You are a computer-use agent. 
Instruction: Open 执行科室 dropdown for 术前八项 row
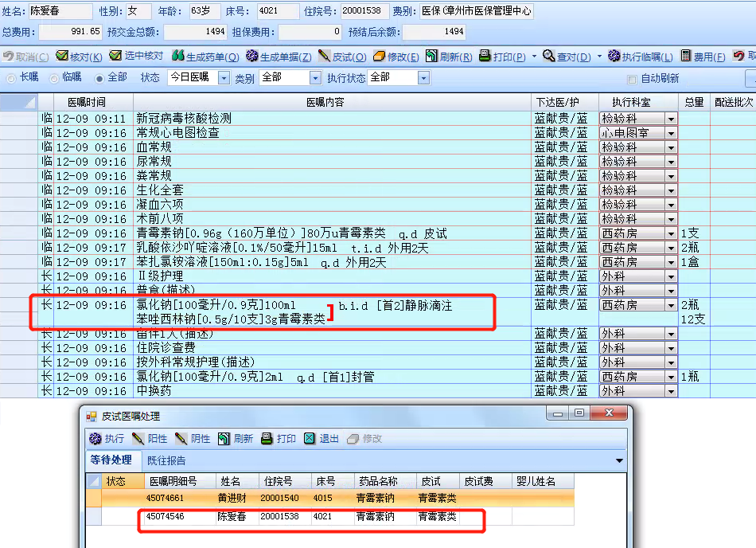point(671,219)
